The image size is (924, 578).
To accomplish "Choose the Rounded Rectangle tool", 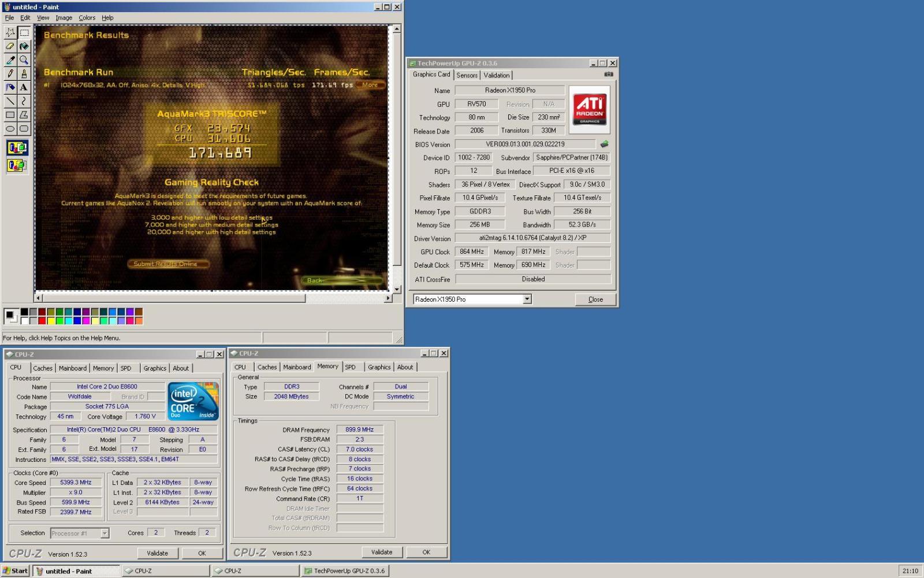I will click(x=24, y=129).
